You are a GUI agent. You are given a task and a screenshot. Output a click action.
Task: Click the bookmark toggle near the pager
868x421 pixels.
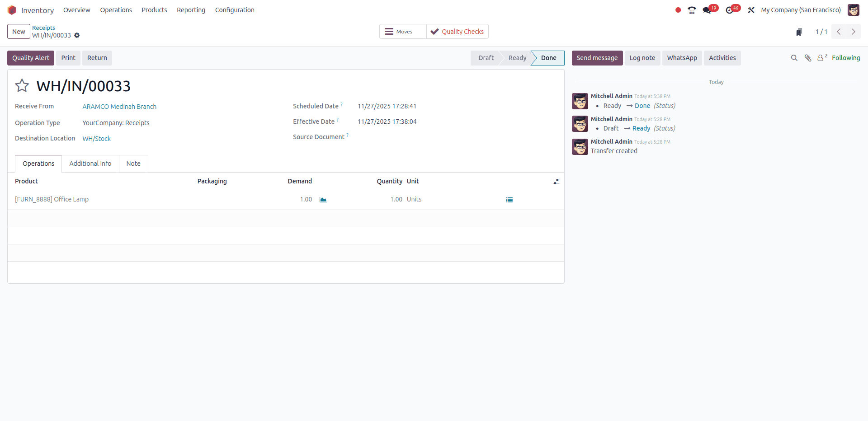pos(799,32)
